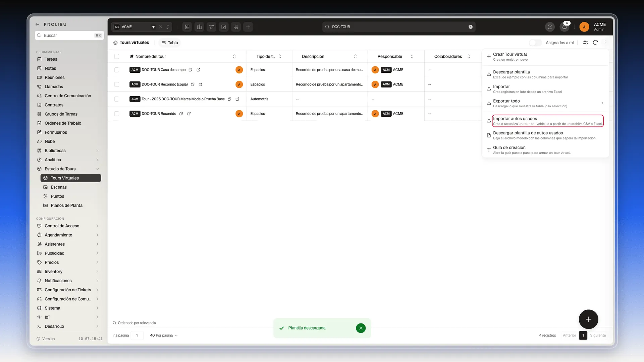This screenshot has height=362, width=644.
Task: Open the tasks checkmark icon in toolbar
Action: point(224,27)
